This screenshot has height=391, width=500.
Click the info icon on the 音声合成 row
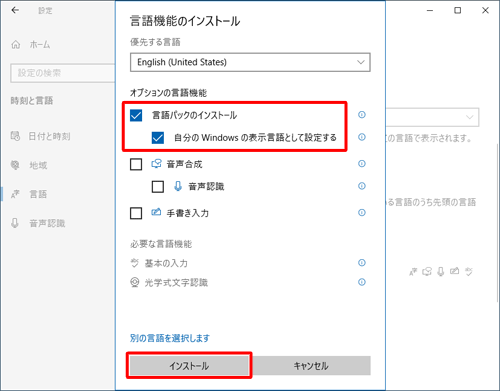coord(362,164)
